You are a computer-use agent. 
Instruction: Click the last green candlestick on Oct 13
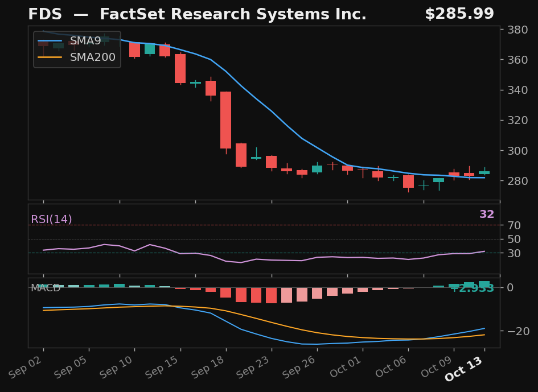(x=484, y=173)
